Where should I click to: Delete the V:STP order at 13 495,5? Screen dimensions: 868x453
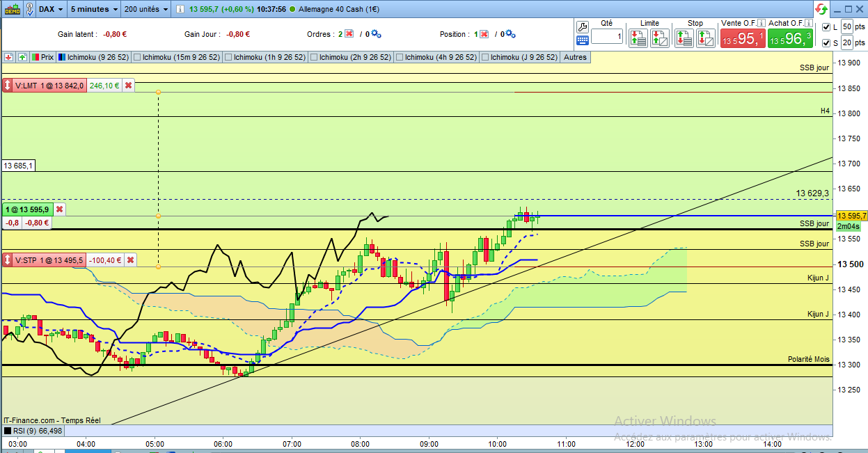[x=130, y=260]
